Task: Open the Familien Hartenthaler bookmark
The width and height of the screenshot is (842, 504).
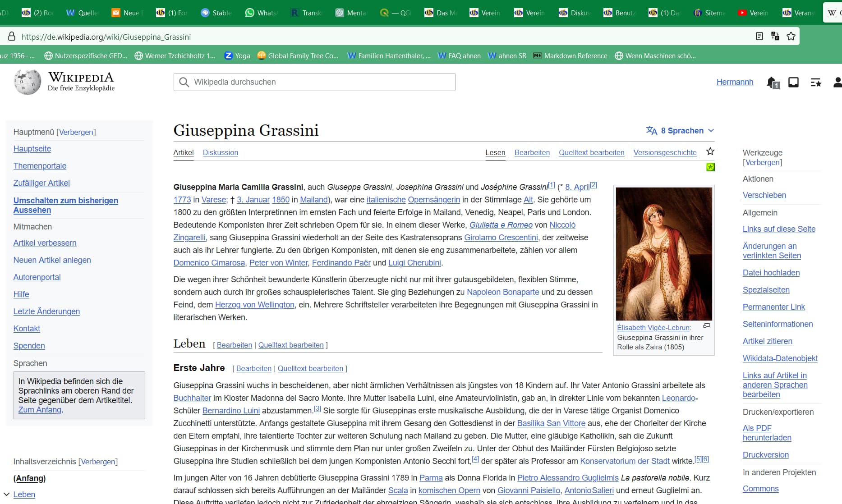Action: pyautogui.click(x=389, y=55)
